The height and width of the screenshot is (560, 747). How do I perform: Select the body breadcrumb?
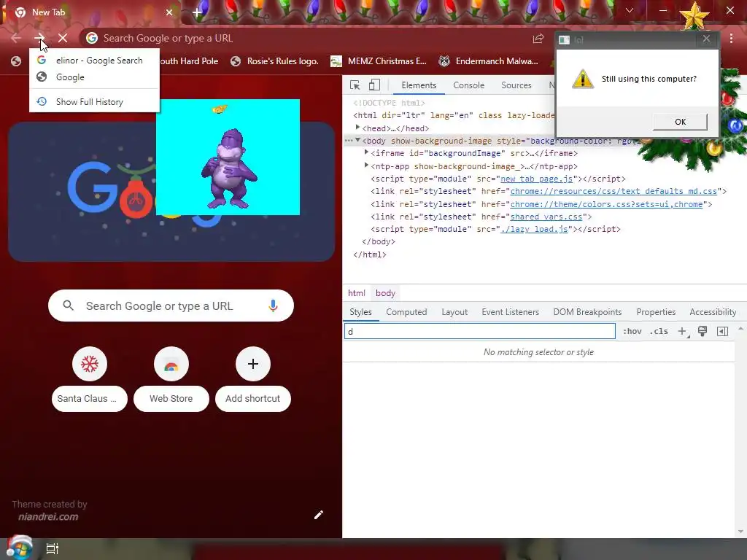click(385, 293)
